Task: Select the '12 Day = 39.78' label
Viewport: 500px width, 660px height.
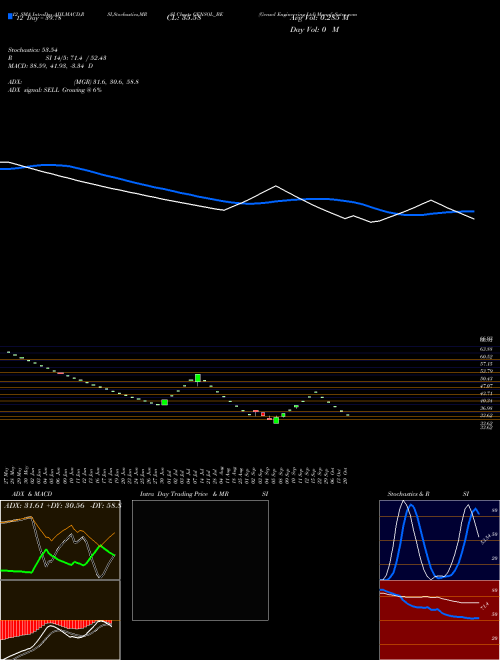Action: pos(39,18)
